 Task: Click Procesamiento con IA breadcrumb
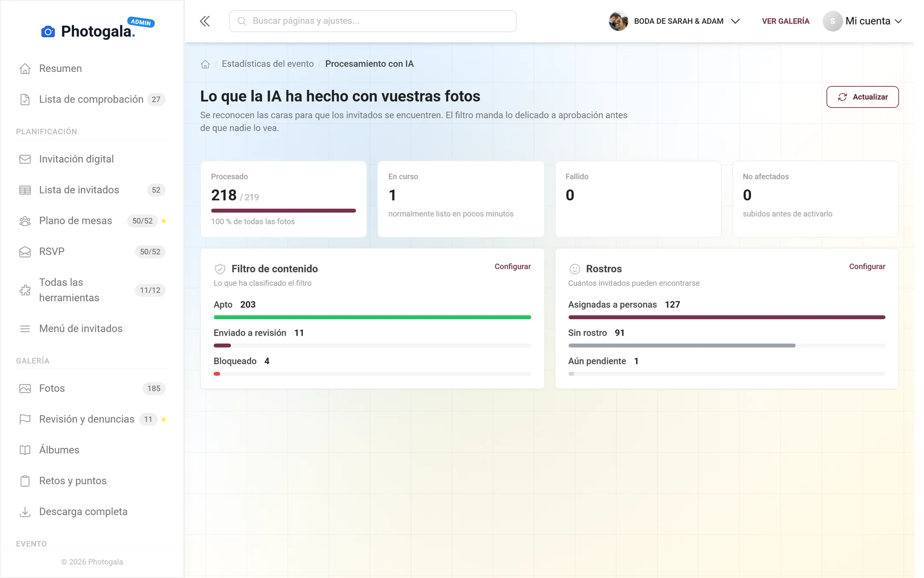click(x=369, y=64)
